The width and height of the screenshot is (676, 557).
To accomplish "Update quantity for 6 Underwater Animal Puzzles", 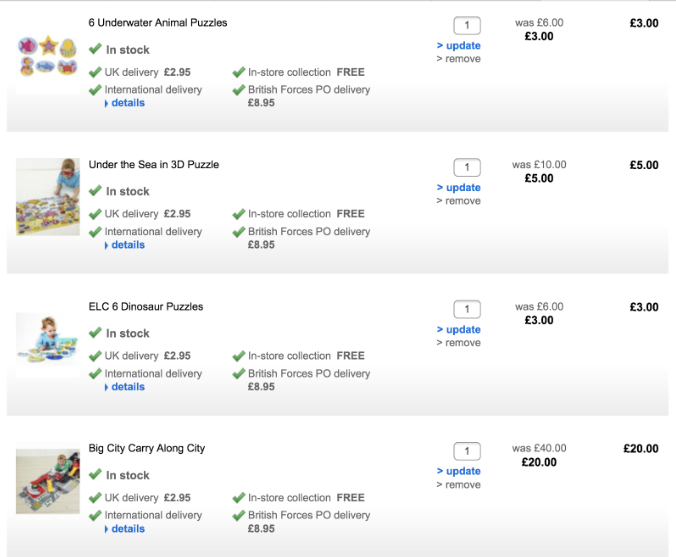I will click(462, 46).
